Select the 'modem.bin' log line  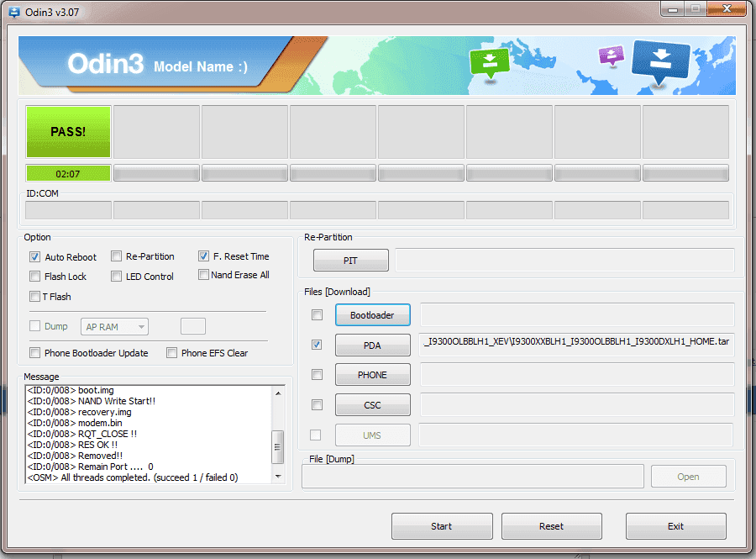pyautogui.click(x=75, y=423)
